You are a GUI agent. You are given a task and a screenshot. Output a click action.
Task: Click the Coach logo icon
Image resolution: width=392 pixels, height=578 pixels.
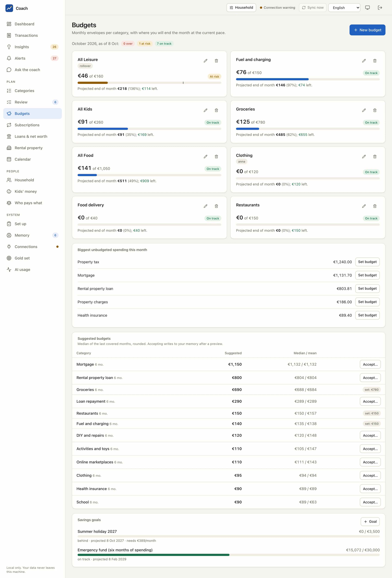tap(9, 8)
